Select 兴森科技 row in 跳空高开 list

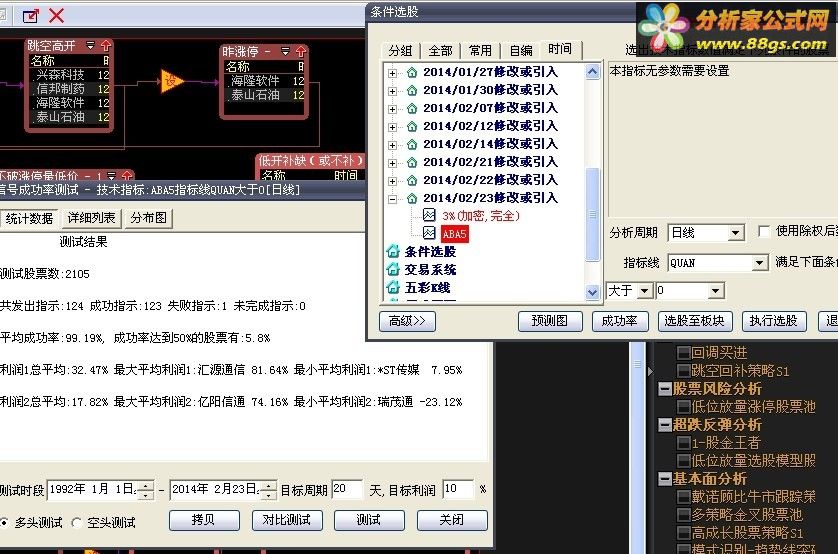coord(70,75)
